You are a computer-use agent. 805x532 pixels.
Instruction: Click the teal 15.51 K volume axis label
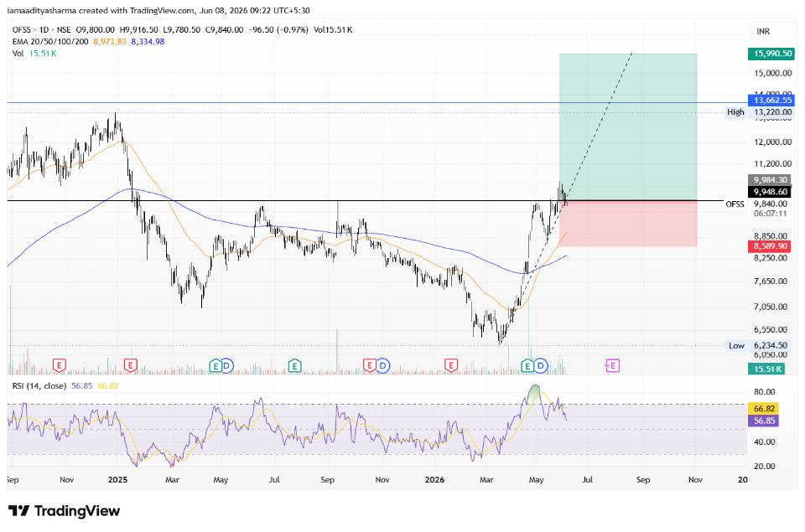pos(767,369)
